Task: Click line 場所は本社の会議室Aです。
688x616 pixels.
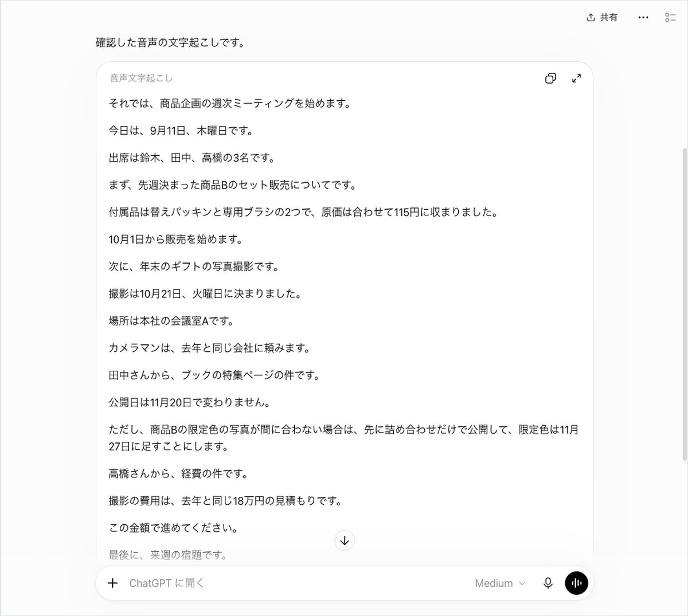Action: pyautogui.click(x=171, y=321)
